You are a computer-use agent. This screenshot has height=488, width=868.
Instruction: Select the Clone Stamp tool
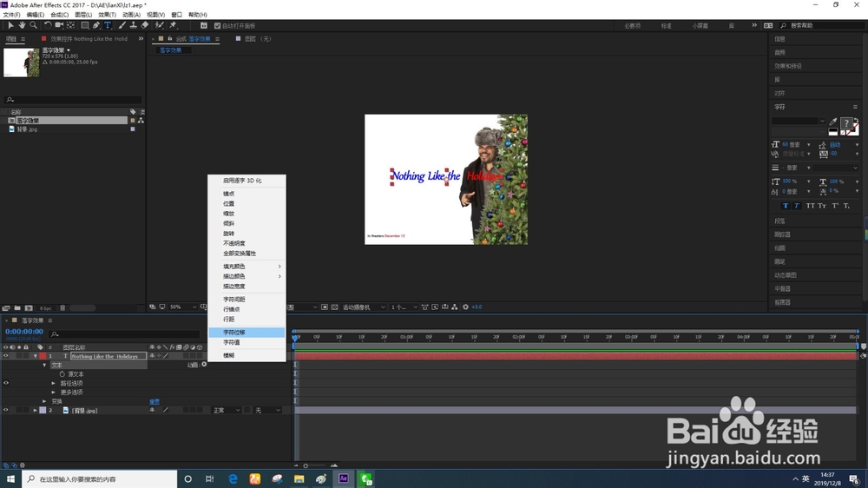click(134, 25)
